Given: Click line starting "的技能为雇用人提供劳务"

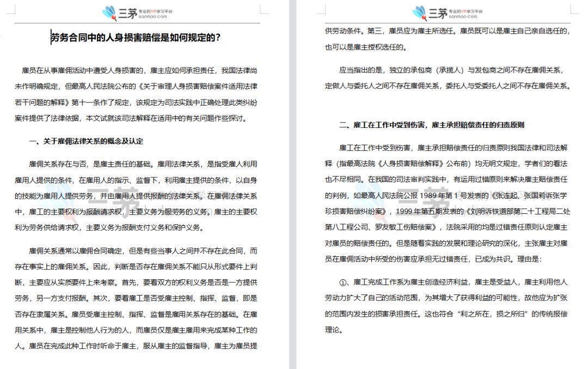Looking at the screenshot, I should coord(136,196).
